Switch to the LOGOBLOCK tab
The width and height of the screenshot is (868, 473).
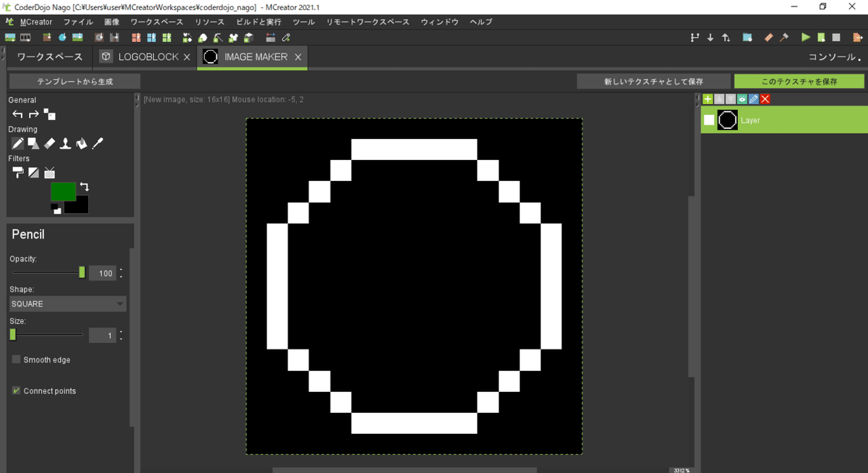coord(144,56)
